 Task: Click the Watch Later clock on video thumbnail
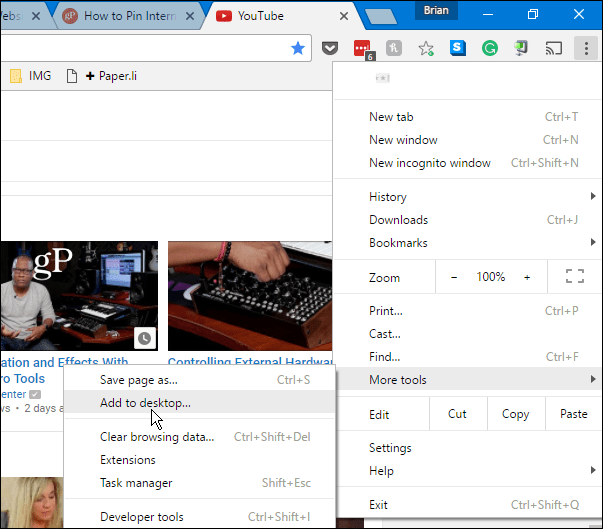point(145,338)
